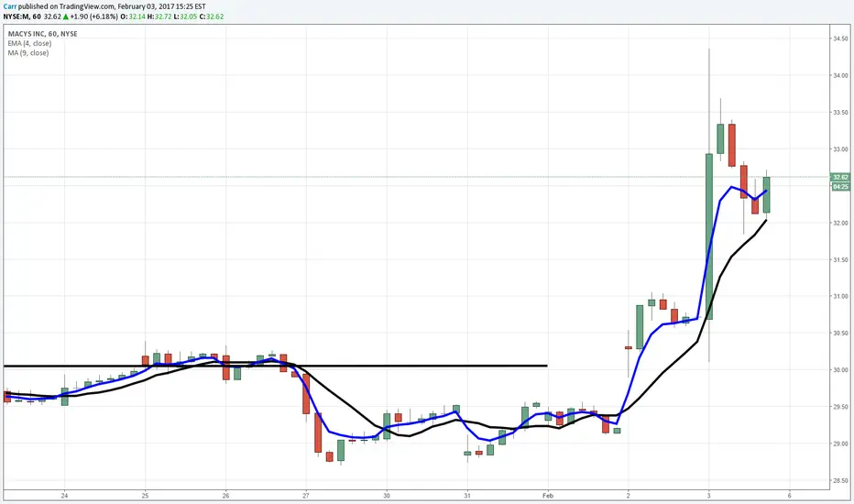Click the date label 27 on the time axis

[306, 495]
